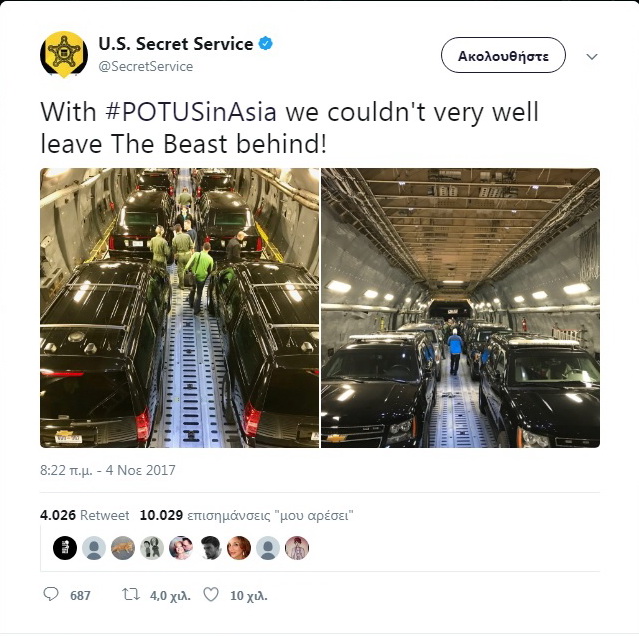Click the retweet arrows icon
The width and height of the screenshot is (639, 636).
tap(131, 594)
